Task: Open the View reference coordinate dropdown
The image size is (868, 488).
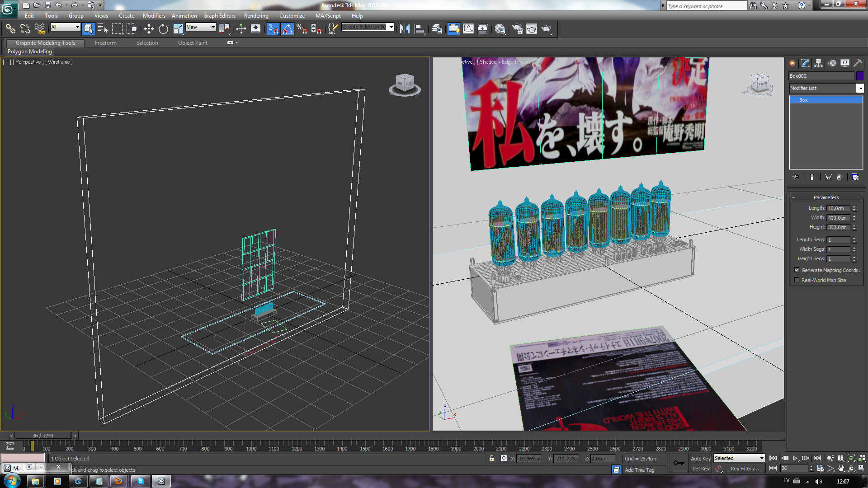Action: click(x=201, y=27)
